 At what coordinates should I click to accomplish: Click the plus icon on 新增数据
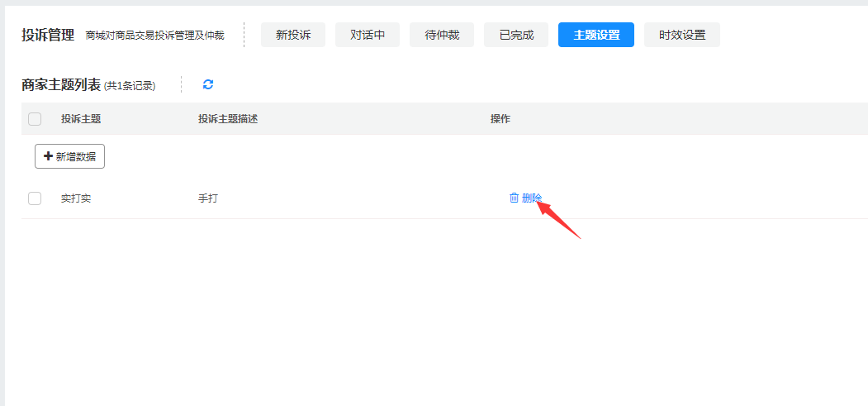48,156
